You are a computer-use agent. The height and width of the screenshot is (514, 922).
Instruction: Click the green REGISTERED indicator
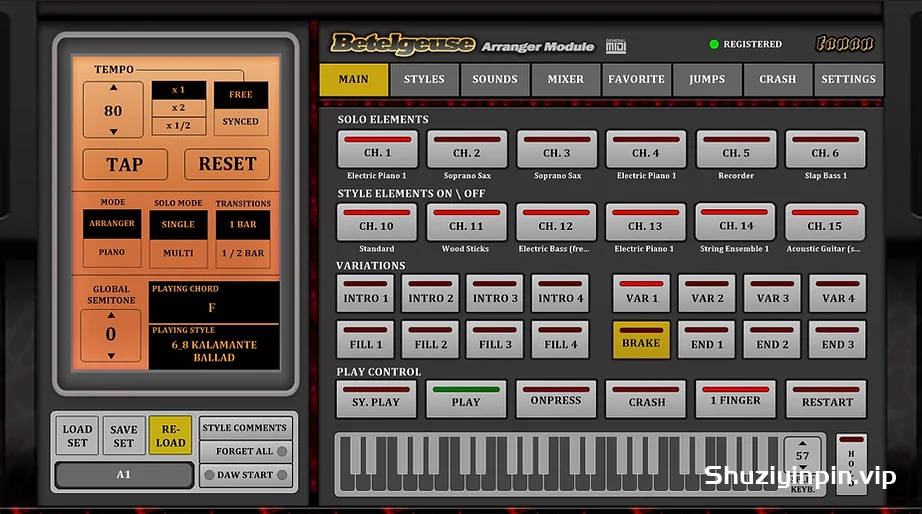(714, 44)
